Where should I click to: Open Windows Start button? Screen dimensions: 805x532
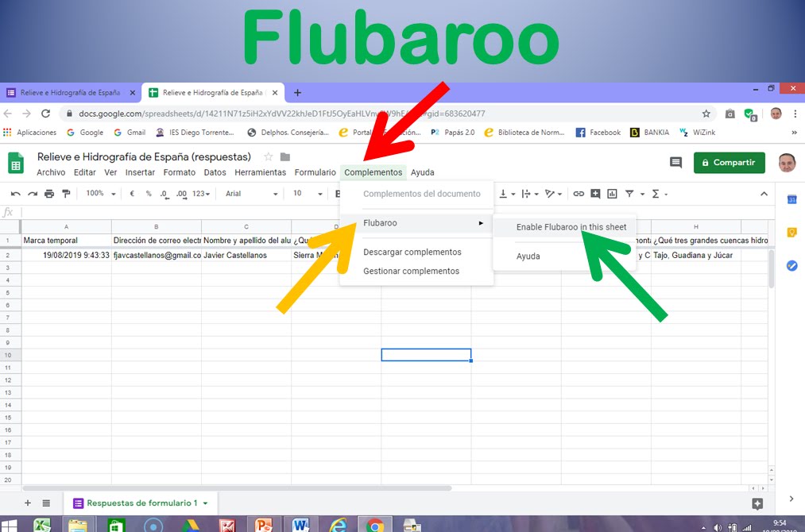[10, 526]
